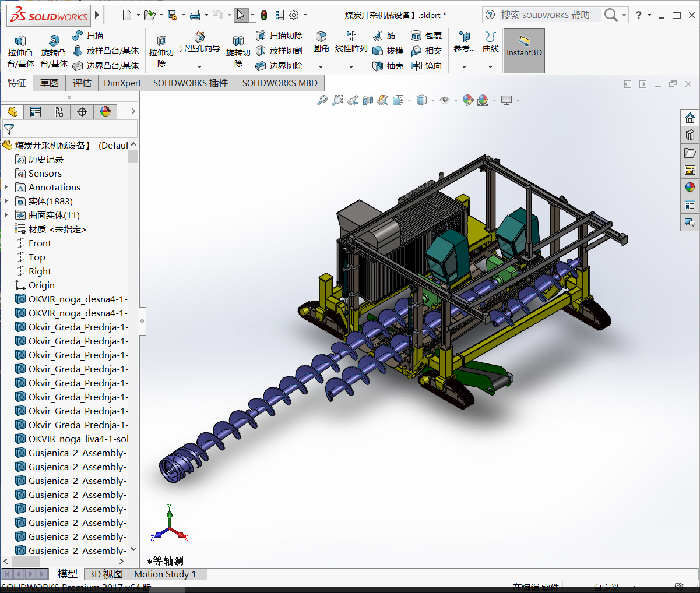Switch to the DimXpert tab
Screen dimensions: 700x593
122,83
